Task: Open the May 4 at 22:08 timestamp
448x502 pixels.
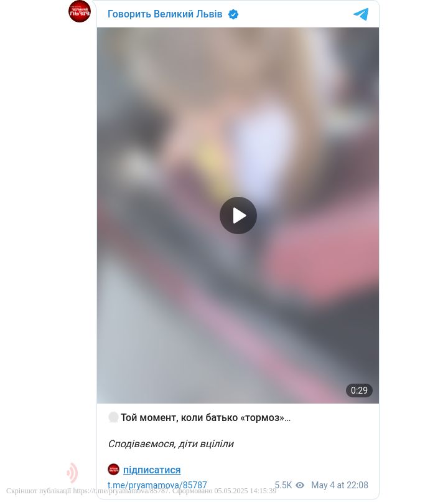Action: (340, 485)
